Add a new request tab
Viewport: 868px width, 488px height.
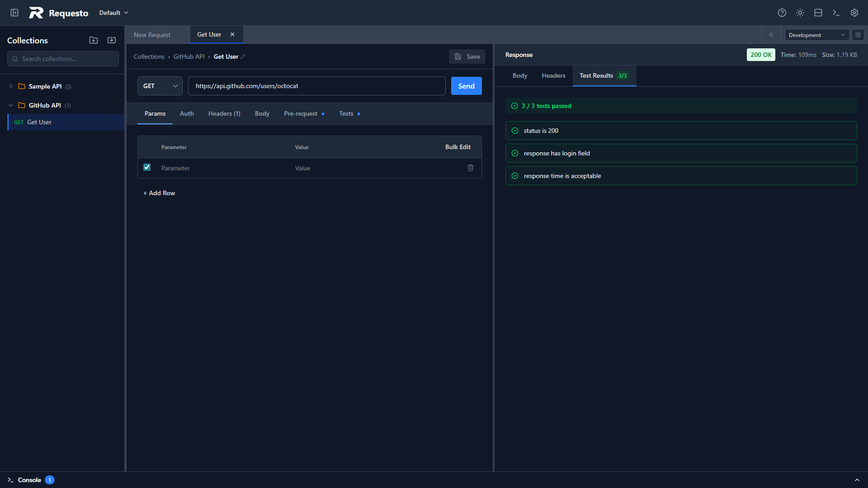tap(771, 35)
